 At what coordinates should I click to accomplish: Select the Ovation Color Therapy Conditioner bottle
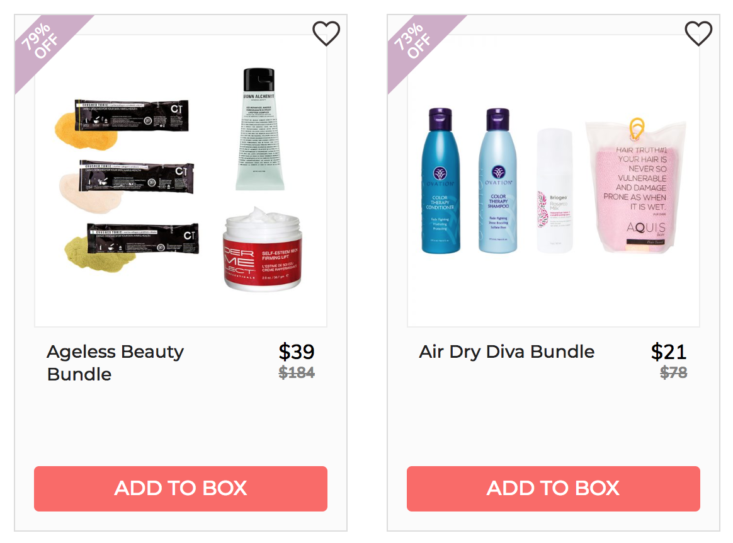(440, 181)
